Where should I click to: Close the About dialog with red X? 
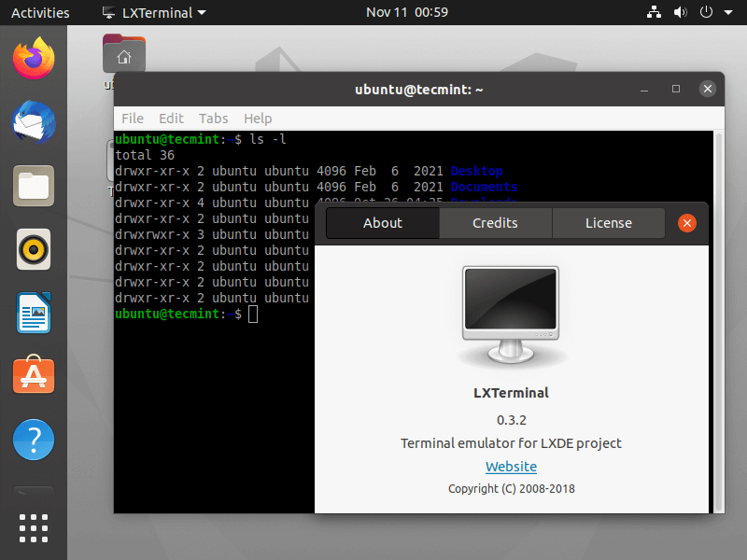(x=687, y=223)
